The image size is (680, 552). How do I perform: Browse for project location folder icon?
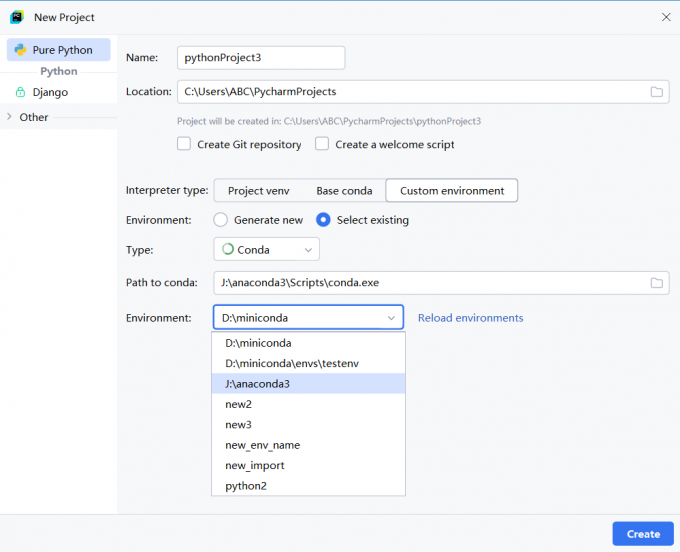(657, 91)
